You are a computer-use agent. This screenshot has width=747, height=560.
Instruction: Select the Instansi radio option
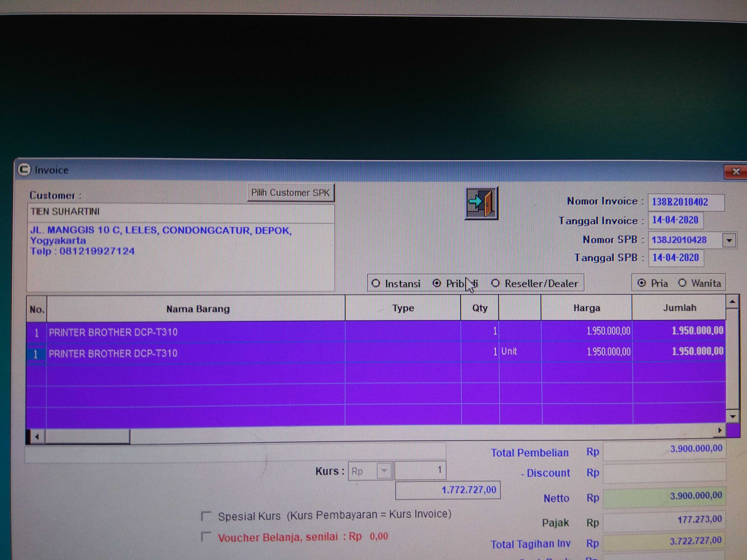pos(376,283)
